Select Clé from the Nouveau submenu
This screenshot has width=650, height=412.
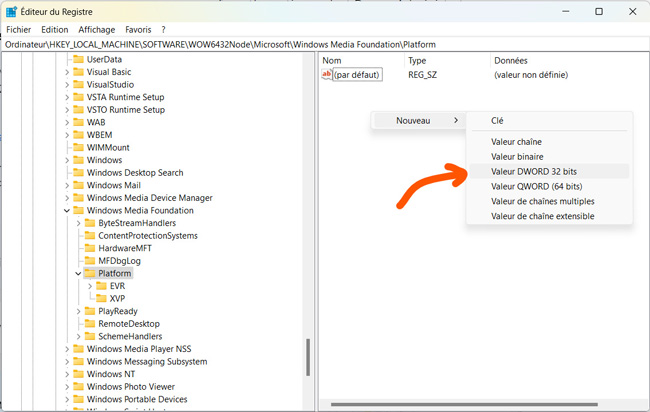pos(497,120)
